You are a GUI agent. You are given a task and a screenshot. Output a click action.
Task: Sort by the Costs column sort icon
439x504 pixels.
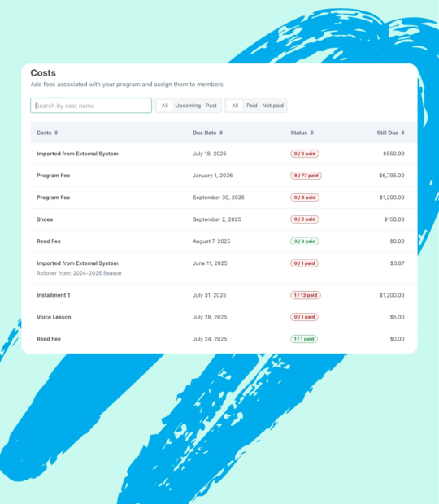coord(56,133)
